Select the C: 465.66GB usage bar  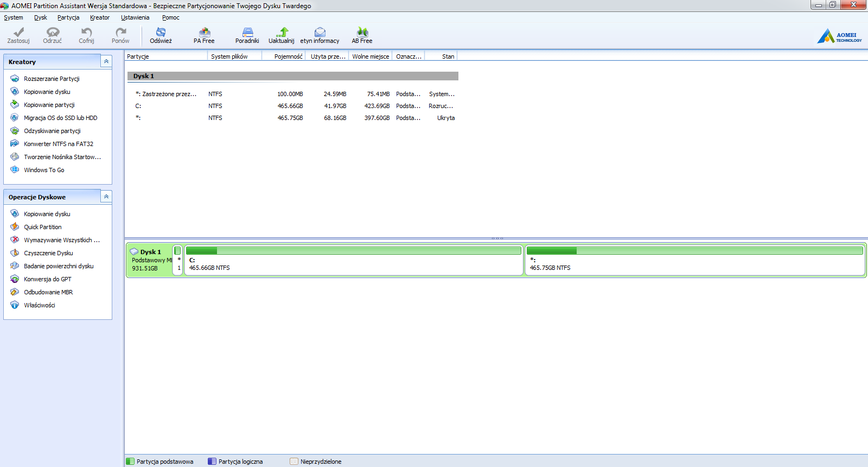click(x=353, y=251)
